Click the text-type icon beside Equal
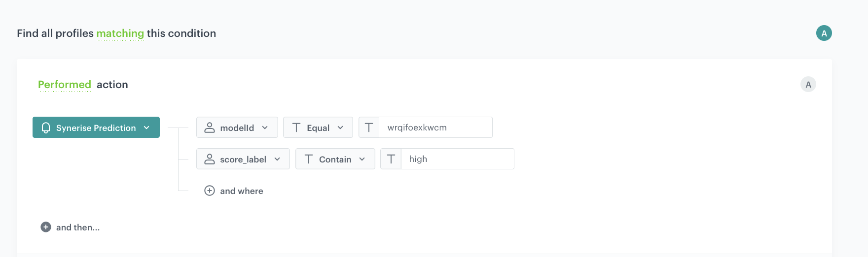The height and width of the screenshot is (257, 868). (x=296, y=128)
